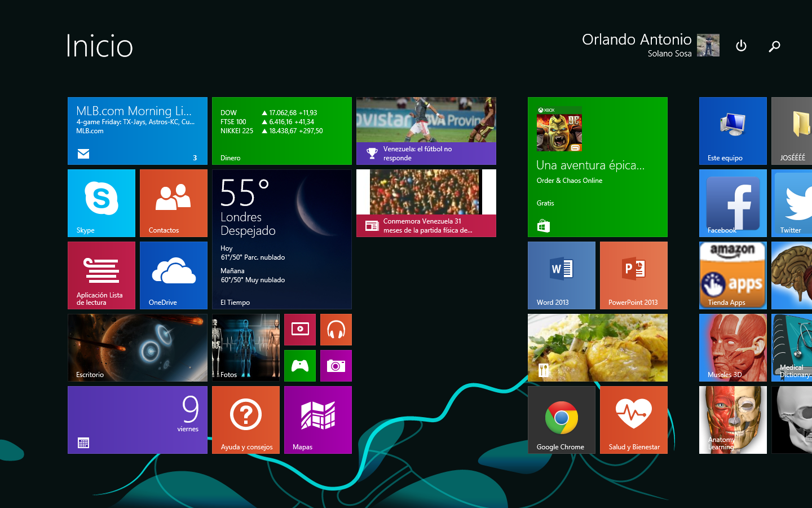
Task: Open the brain anatomy app tile
Action: (x=792, y=275)
